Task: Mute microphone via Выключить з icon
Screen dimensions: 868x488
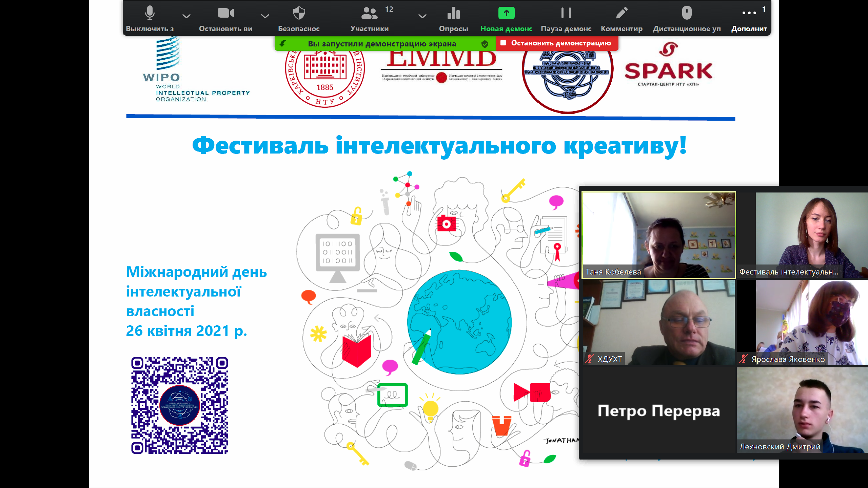Action: [x=150, y=14]
